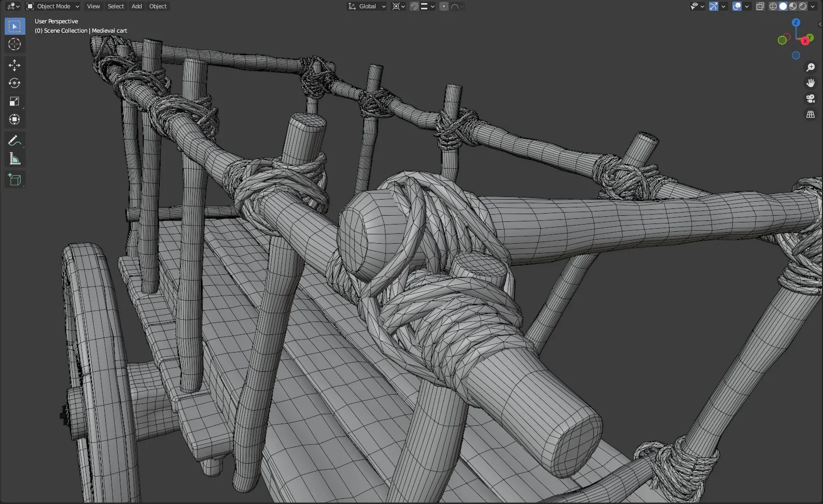Image resolution: width=823 pixels, height=504 pixels.
Task: Click the red X axis gizmo ball
Action: click(805, 41)
